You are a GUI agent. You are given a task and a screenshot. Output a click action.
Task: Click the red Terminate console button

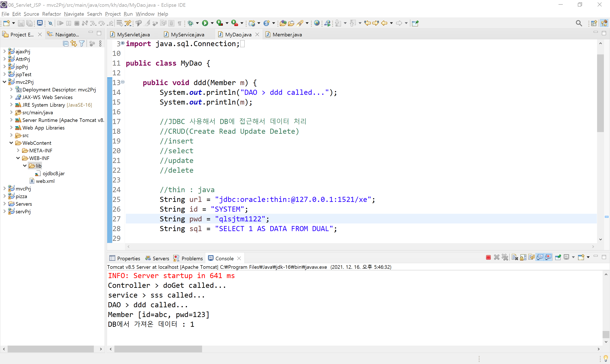click(x=488, y=257)
